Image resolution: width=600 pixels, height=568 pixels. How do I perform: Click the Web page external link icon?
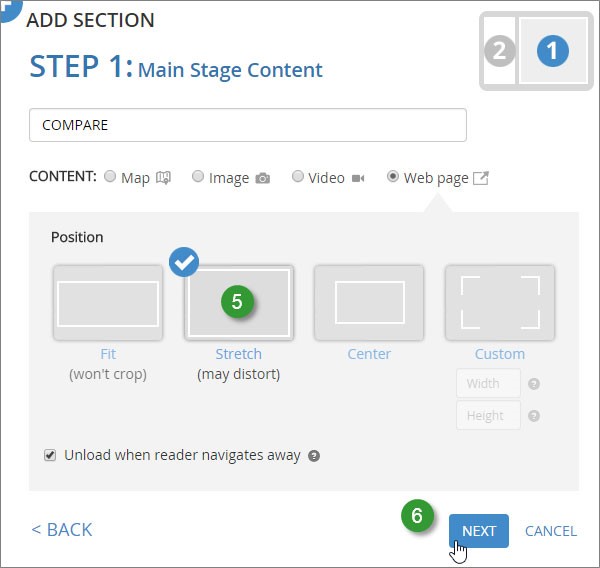click(480, 178)
